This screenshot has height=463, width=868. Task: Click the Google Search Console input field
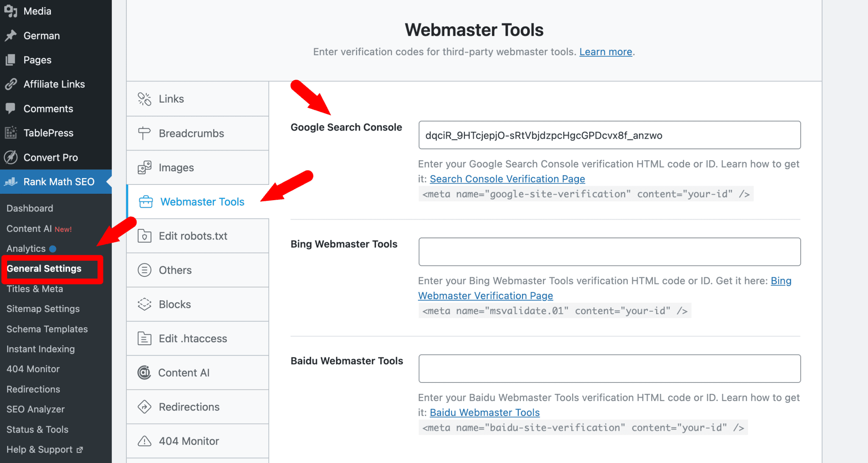(609, 135)
